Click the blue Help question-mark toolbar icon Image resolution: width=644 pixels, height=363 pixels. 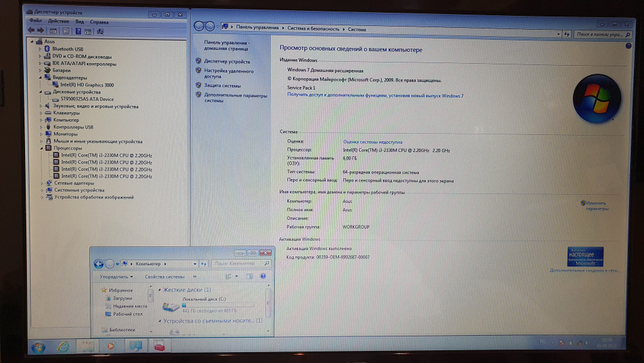click(78, 31)
